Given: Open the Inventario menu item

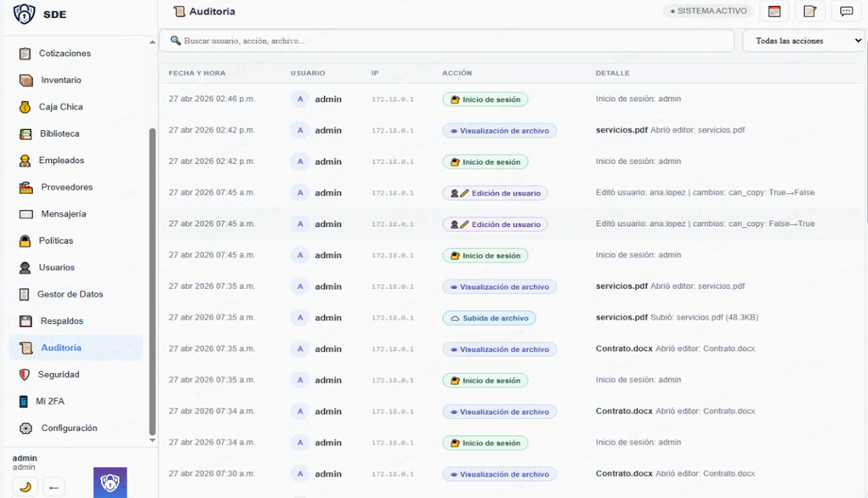Looking at the screenshot, I should point(61,80).
